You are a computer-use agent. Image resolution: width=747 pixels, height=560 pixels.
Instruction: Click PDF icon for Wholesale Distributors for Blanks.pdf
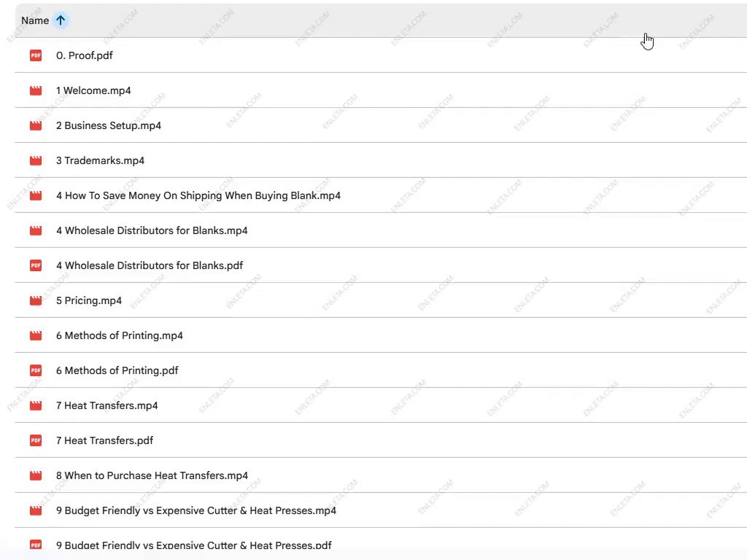[x=36, y=265]
